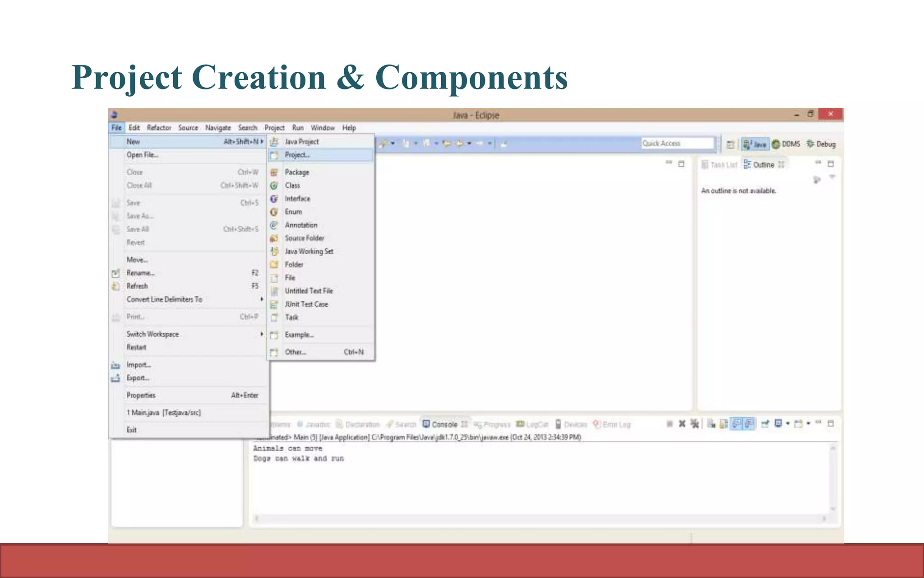Viewport: 924px width, 578px height.
Task: Click the Back navigation arrow in the toolbar
Action: click(460, 144)
